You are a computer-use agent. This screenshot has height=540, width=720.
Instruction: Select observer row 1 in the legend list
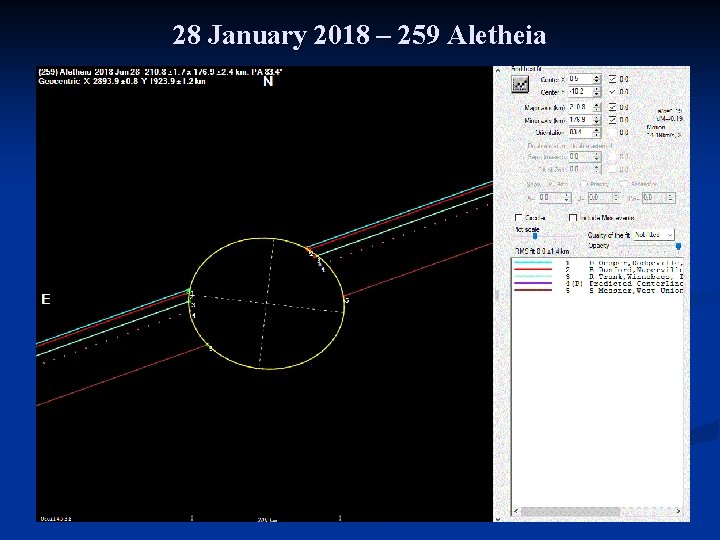point(598,263)
